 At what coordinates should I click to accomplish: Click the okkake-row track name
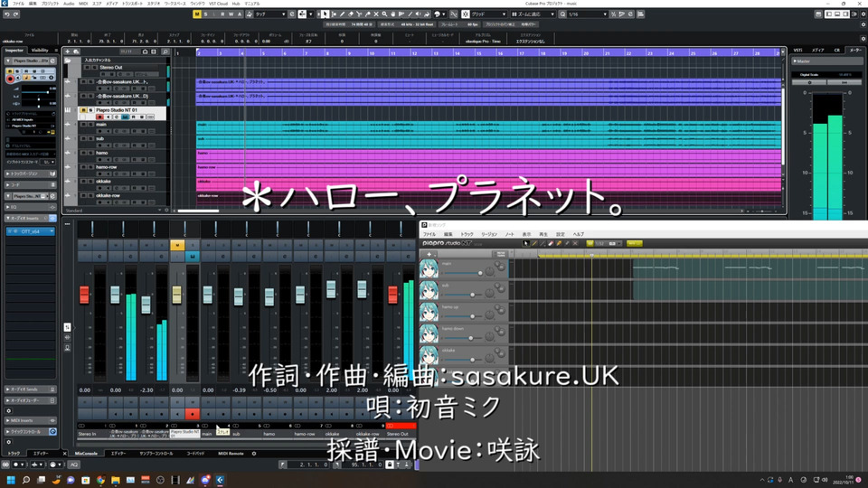[107, 195]
